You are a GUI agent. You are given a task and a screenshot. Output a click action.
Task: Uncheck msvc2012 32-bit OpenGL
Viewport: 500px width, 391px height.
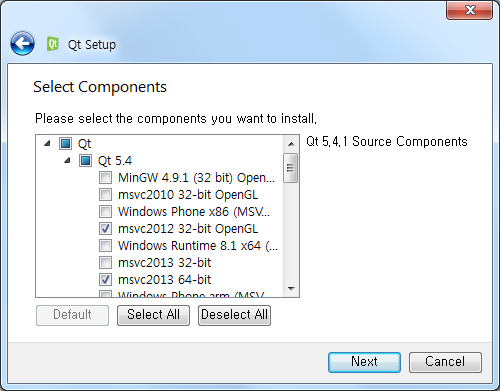105,229
